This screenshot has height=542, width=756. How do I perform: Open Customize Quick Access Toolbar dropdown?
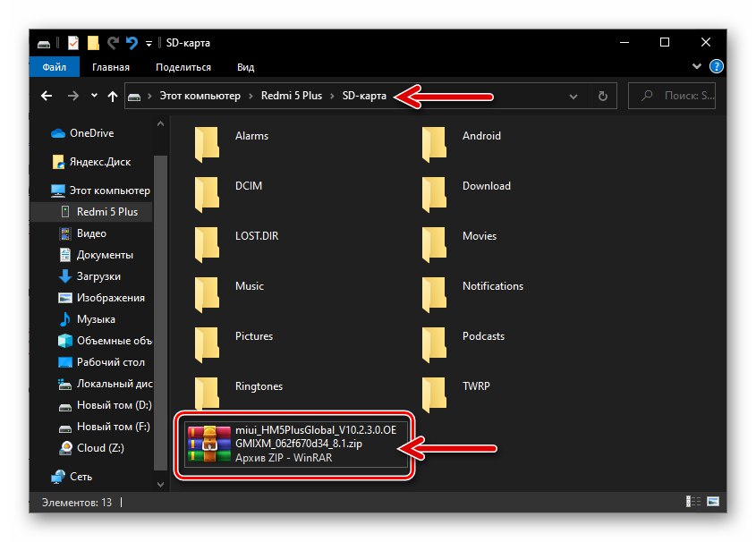coord(149,43)
